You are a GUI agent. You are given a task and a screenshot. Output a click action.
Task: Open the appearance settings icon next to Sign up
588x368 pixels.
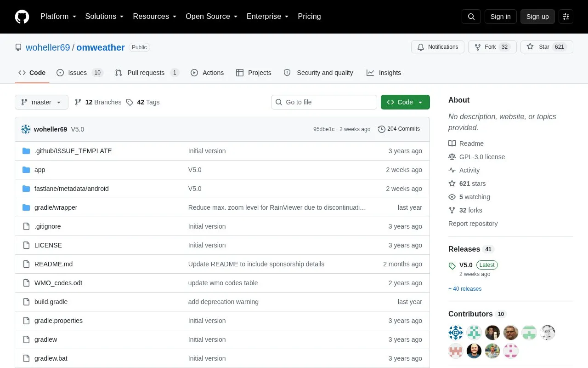pyautogui.click(x=566, y=17)
